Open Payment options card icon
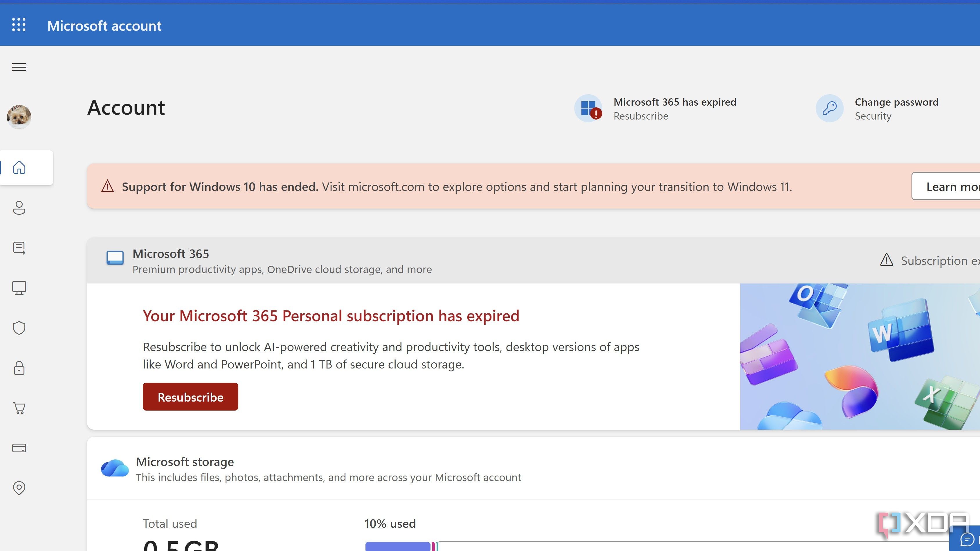This screenshot has height=551, width=980. click(19, 448)
